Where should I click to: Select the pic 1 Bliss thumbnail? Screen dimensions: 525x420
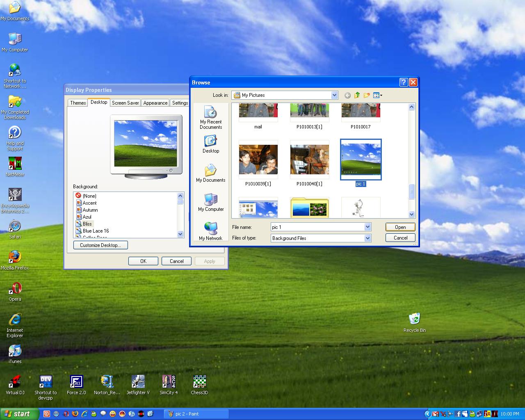361,160
